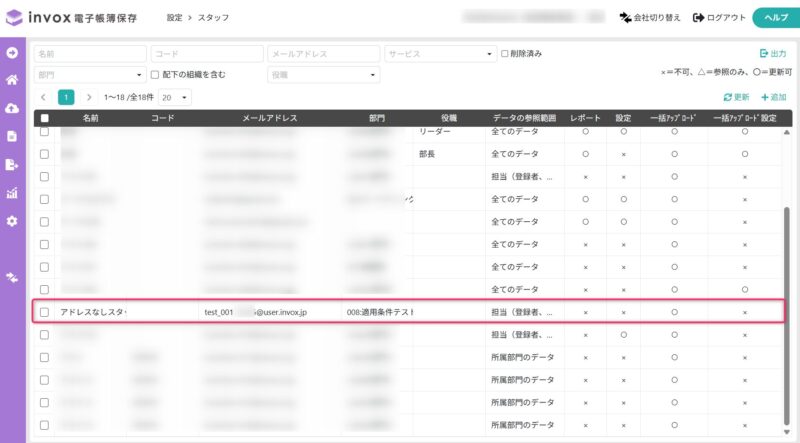Image resolution: width=800 pixels, height=443 pixels.
Task: Click the top arrow circle sidebar icon
Action: (x=12, y=53)
